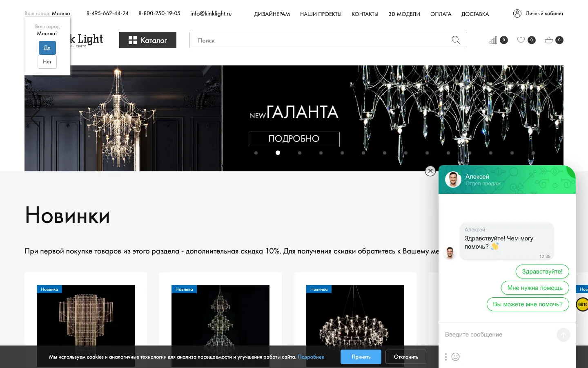Open the comparison bar-chart icon
This screenshot has width=588, height=368.
coord(493,40)
